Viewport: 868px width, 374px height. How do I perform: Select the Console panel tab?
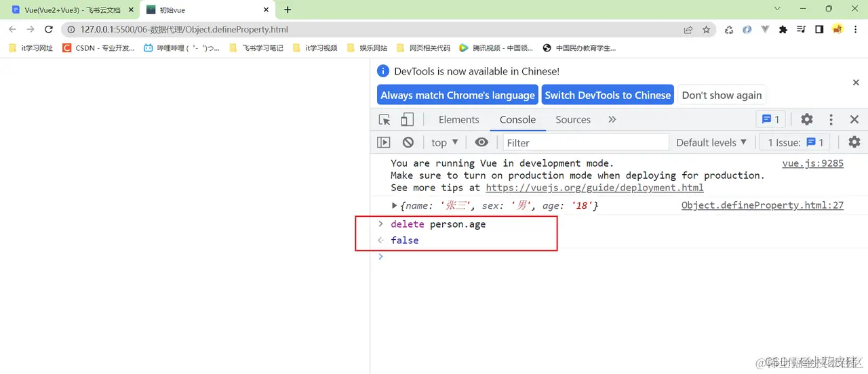tap(518, 119)
